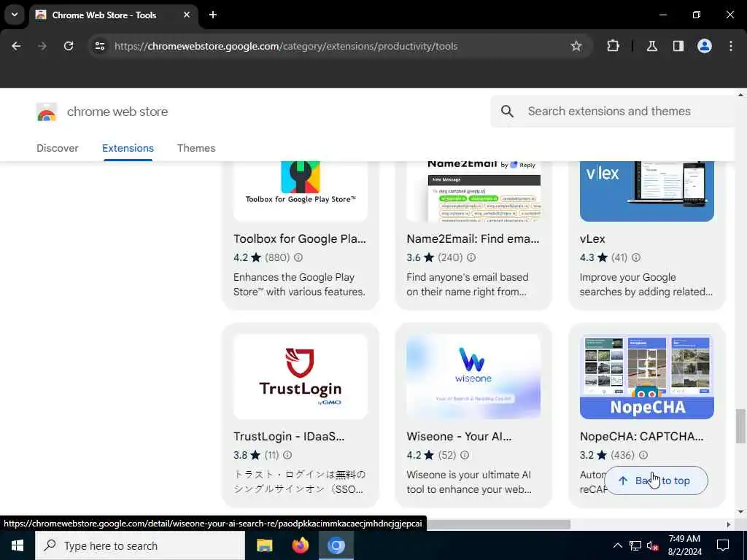Image resolution: width=747 pixels, height=560 pixels.
Task: Show rating info for NopeCHA (436)
Action: (x=643, y=455)
